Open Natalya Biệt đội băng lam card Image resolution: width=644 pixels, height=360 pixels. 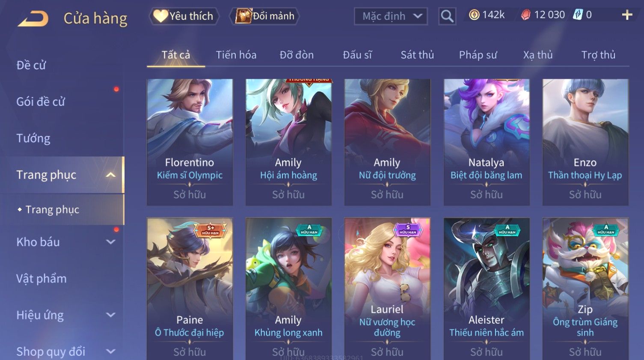(x=487, y=142)
